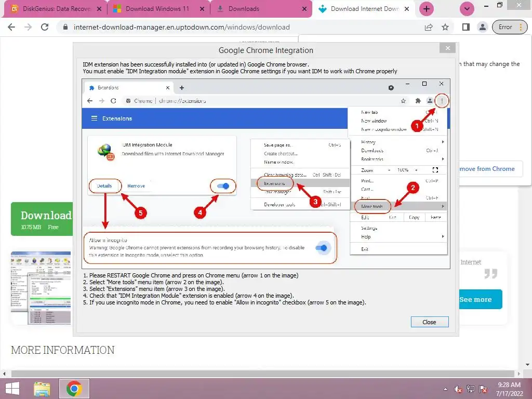This screenshot has height=399, width=532.
Task: Click scroll right arrow on horizontal scrollbar
Action: [x=519, y=374]
